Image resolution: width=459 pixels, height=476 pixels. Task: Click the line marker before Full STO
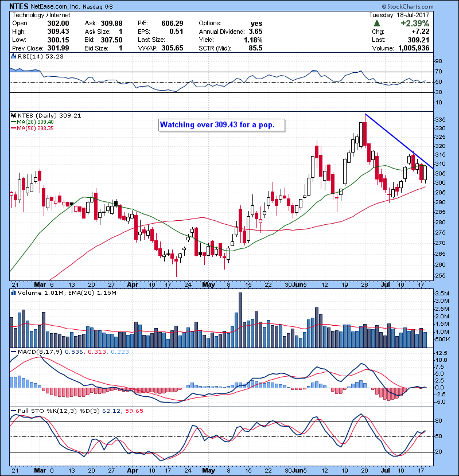(14, 411)
